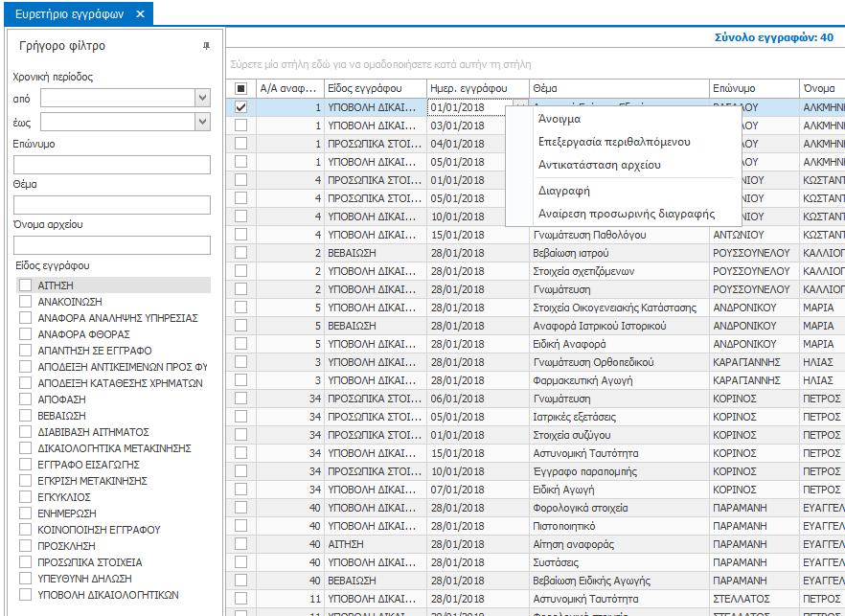Check the ΑΝΑΚΟΙΝΩΣΗ document type filter

click(25, 302)
